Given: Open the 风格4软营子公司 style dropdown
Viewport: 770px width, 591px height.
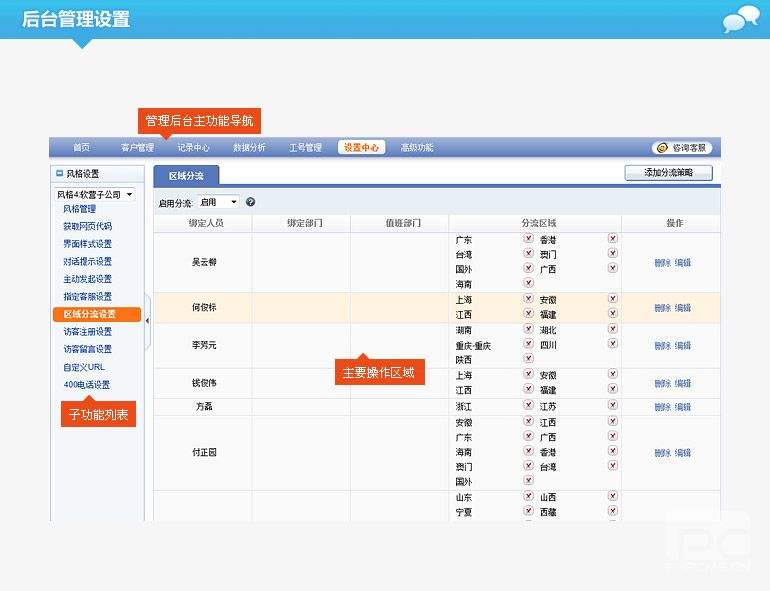Looking at the screenshot, I should [94, 195].
